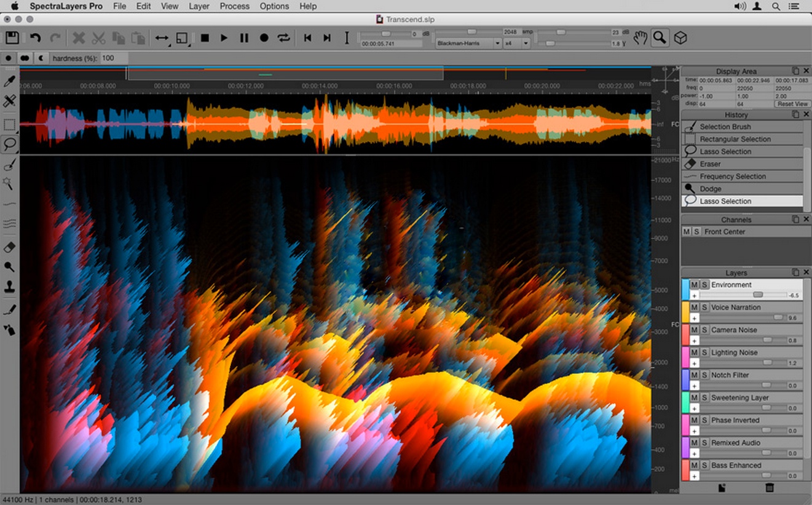The height and width of the screenshot is (505, 812).
Task: Jump to the next marker
Action: (327, 38)
